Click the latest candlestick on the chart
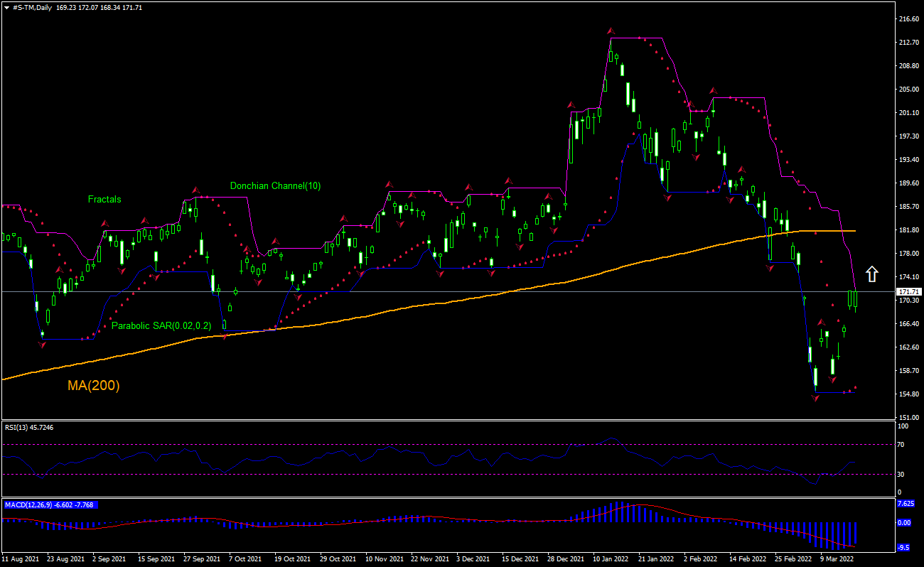The height and width of the screenshot is (567, 924). [855, 299]
